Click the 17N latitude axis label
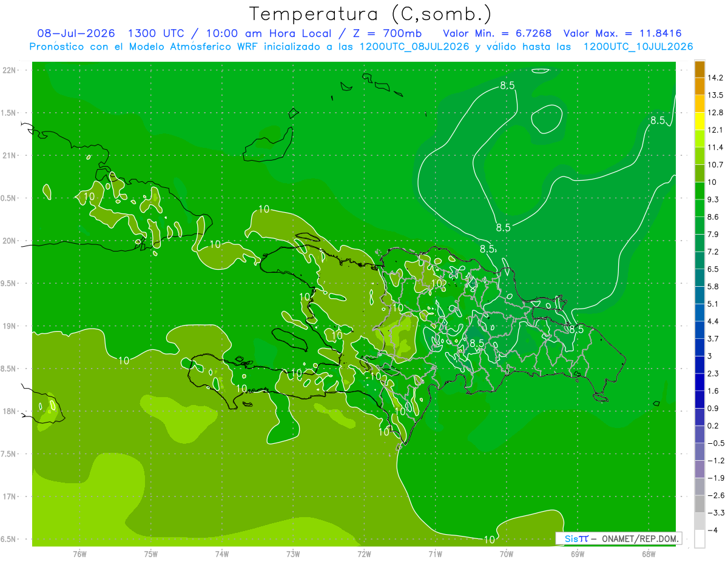Image resolution: width=728 pixels, height=562 pixels. tap(9, 497)
